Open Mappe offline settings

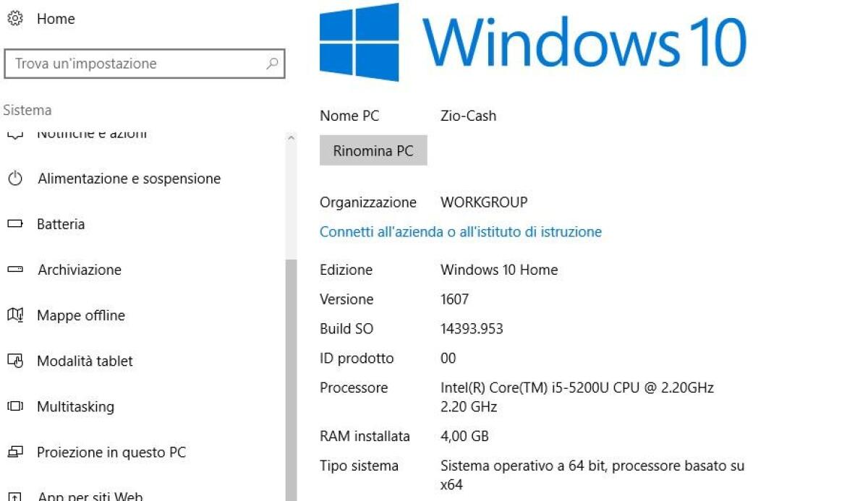point(14,315)
